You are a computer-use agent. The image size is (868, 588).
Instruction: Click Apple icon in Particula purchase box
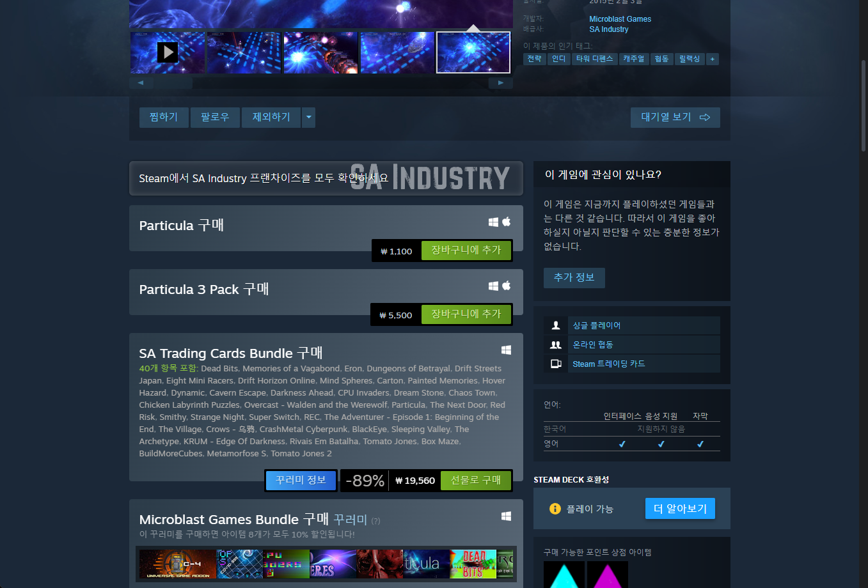point(506,221)
